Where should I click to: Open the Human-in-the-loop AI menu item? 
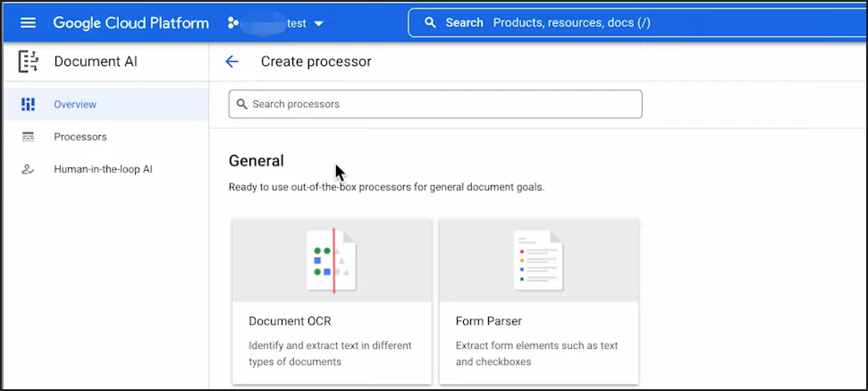coord(106,169)
